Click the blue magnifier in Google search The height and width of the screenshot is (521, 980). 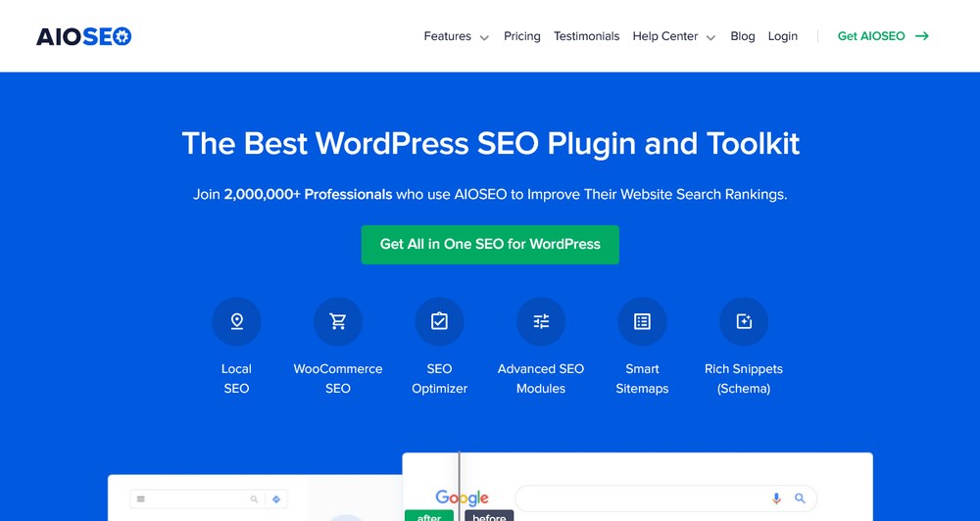[x=800, y=497]
